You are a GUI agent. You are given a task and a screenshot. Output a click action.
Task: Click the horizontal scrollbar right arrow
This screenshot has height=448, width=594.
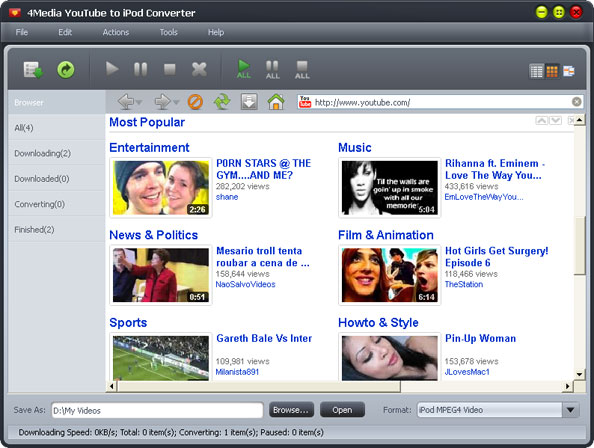567,386
